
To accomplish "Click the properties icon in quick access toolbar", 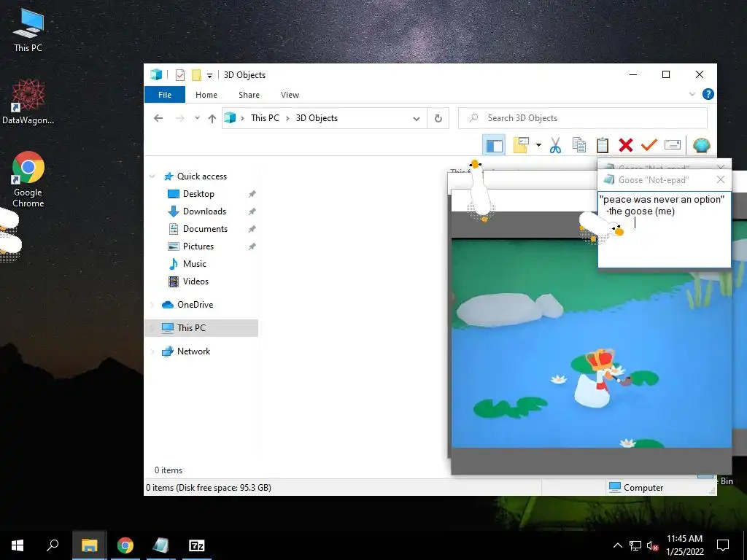I will click(x=180, y=75).
